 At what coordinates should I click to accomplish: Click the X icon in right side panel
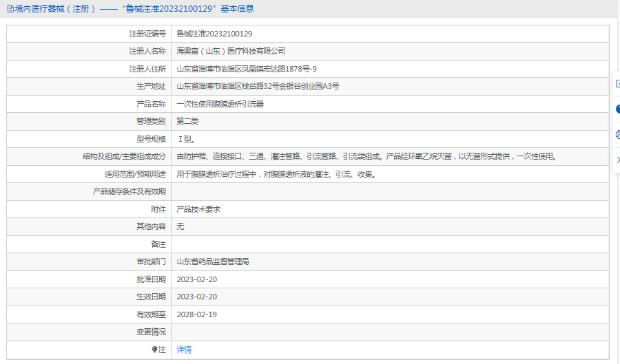click(618, 160)
